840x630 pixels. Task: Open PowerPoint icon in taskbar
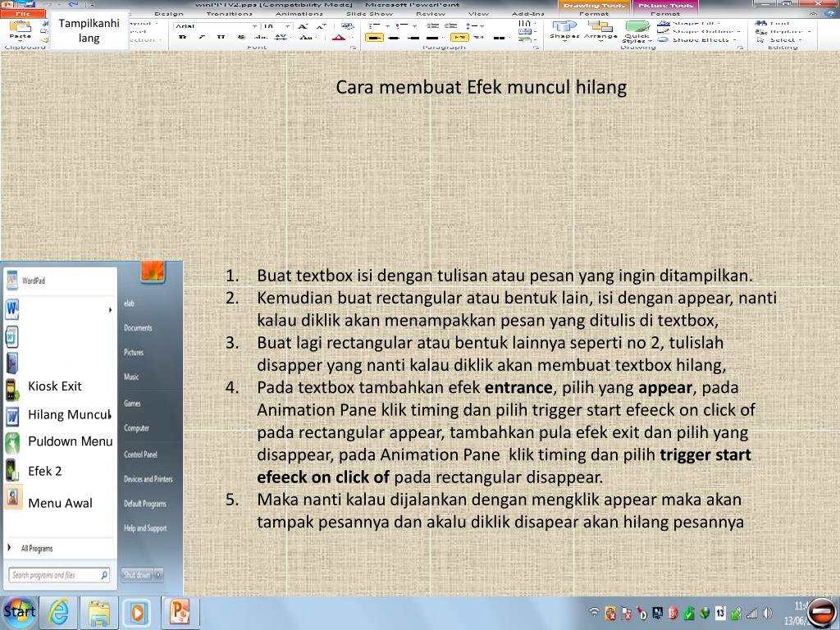click(180, 612)
